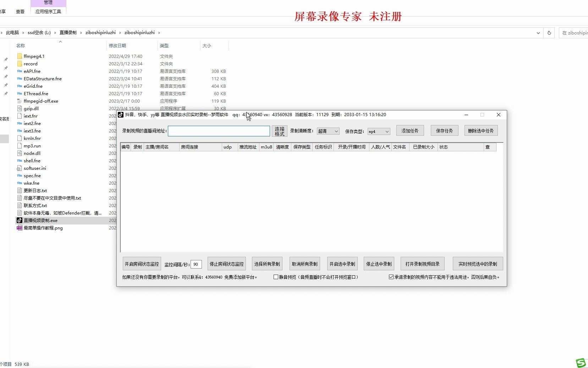
Task: Select node.dll file icon
Action: pyautogui.click(x=20, y=153)
